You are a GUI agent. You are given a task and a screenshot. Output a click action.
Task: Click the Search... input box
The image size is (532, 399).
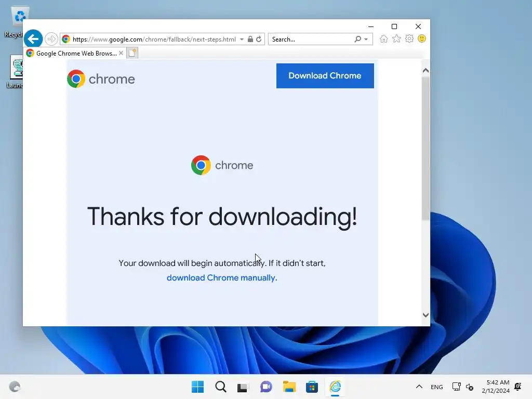[312, 39]
